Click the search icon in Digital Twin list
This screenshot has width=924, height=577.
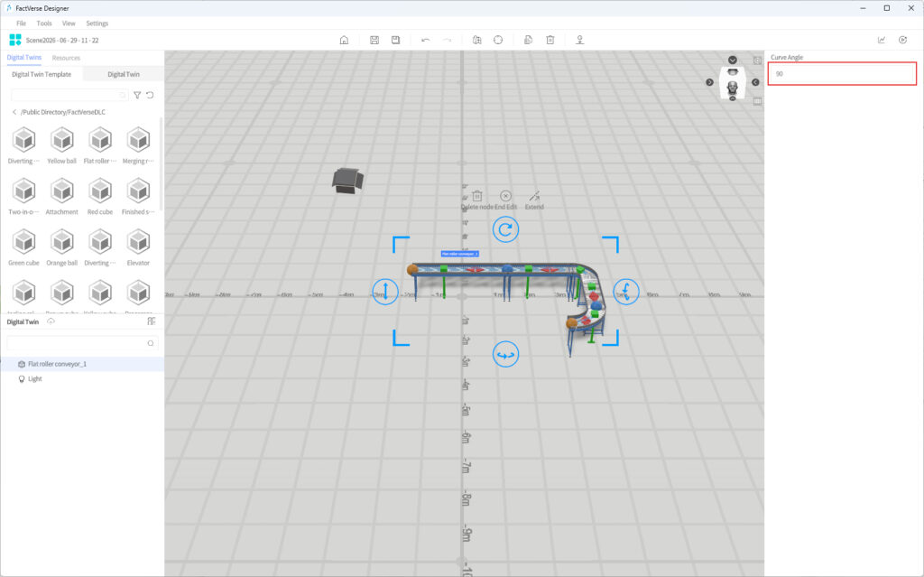click(151, 343)
